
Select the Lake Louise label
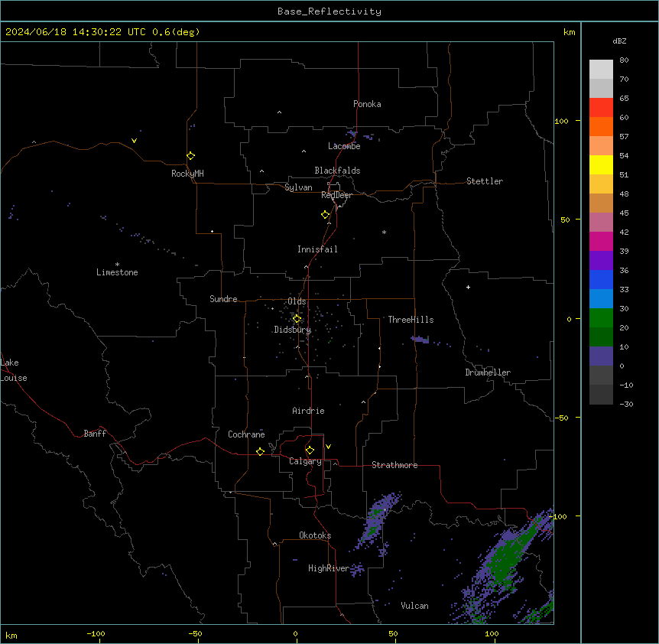point(14,370)
